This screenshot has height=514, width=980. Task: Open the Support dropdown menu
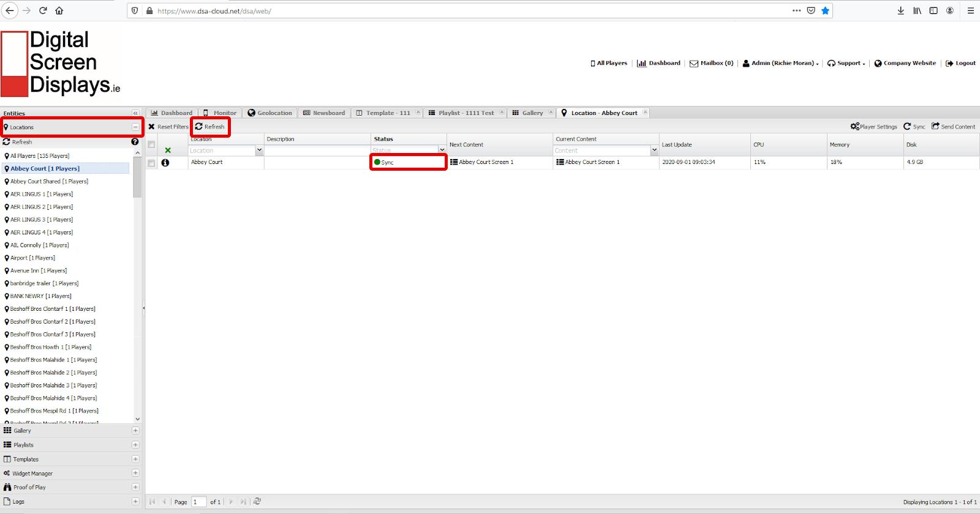pyautogui.click(x=846, y=63)
